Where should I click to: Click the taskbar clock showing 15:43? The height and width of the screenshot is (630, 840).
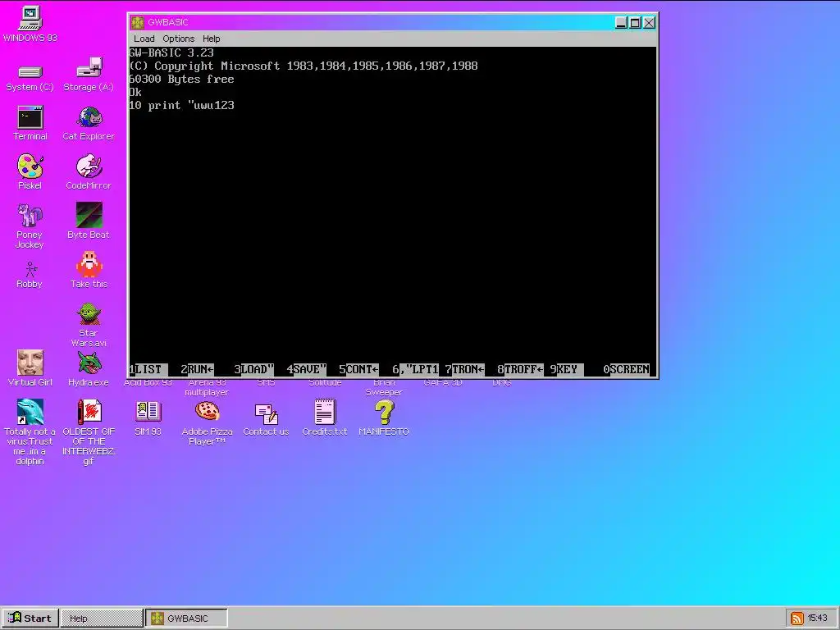point(818,619)
